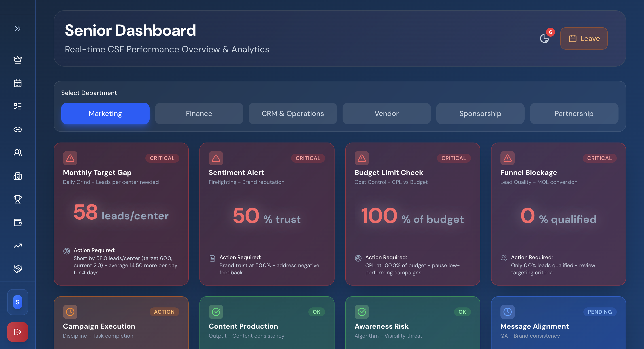Open the trending chart sidebar icon

17,246
